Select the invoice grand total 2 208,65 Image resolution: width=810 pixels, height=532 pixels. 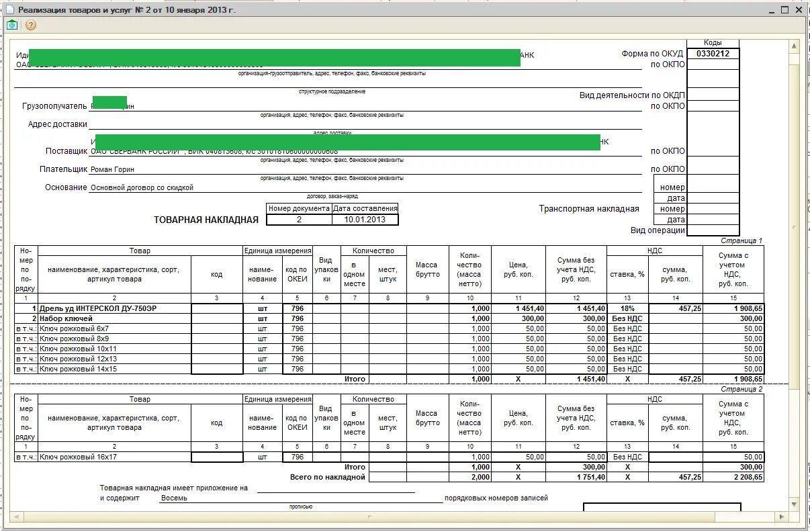coord(733,477)
